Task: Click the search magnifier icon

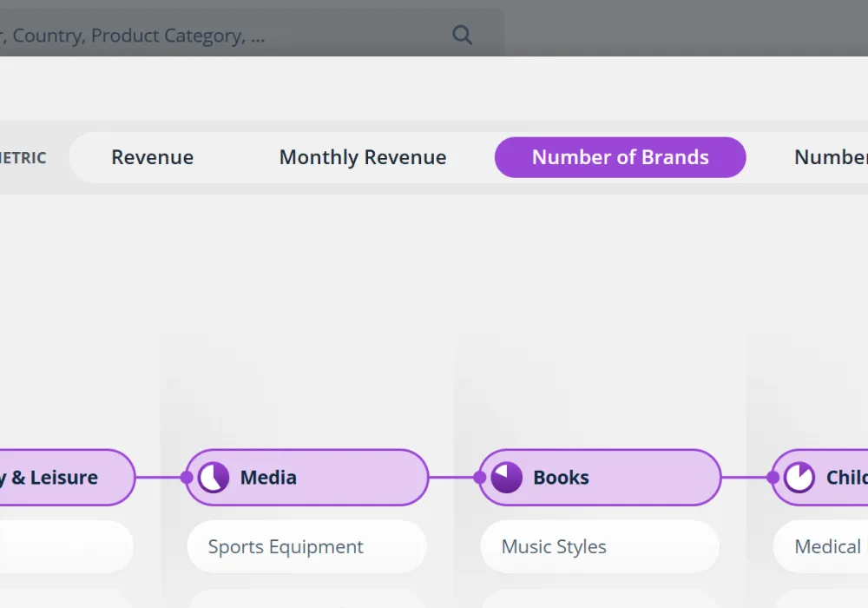Action: [x=463, y=36]
